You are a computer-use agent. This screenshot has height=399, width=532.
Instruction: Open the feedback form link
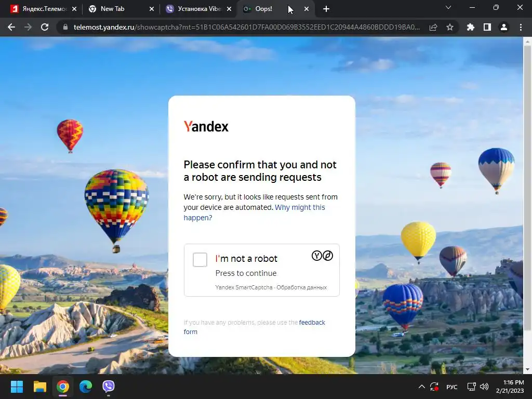pyautogui.click(x=254, y=327)
